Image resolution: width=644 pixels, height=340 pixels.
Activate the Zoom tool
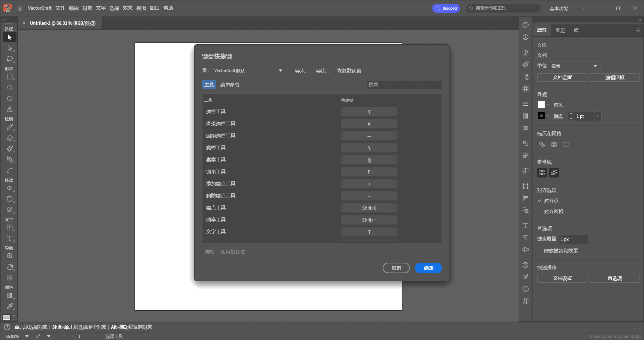click(9, 256)
